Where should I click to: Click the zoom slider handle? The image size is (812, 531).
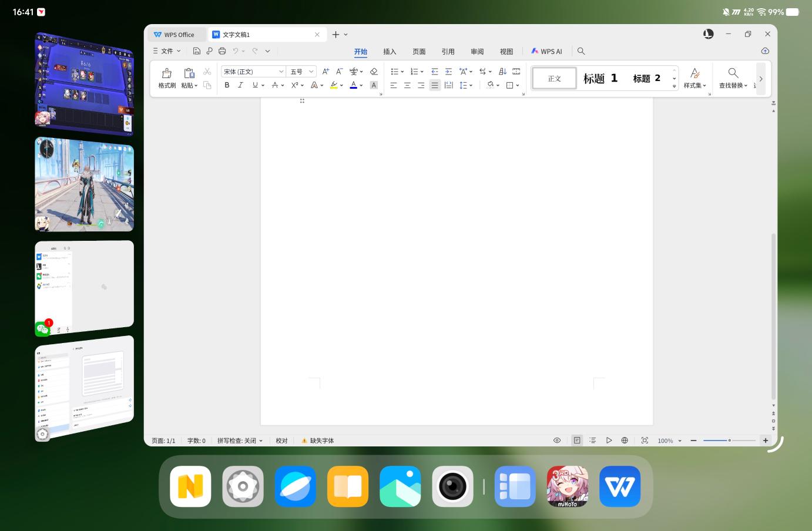730,440
